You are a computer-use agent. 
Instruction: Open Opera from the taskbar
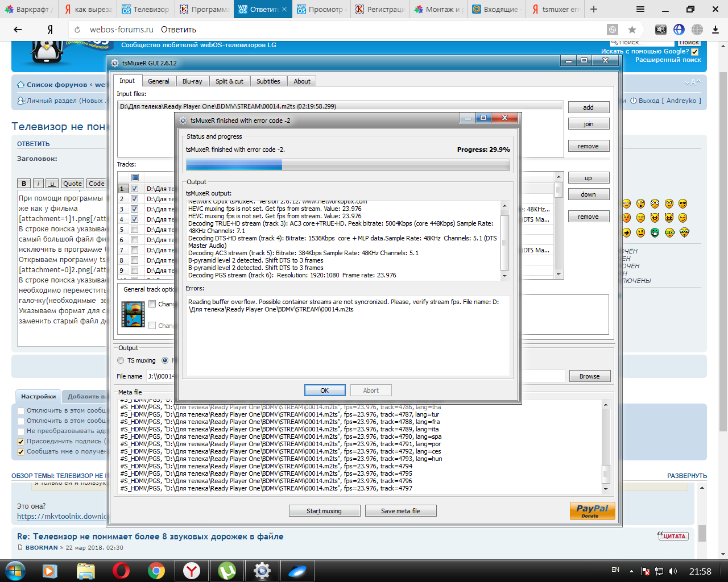pos(121,571)
